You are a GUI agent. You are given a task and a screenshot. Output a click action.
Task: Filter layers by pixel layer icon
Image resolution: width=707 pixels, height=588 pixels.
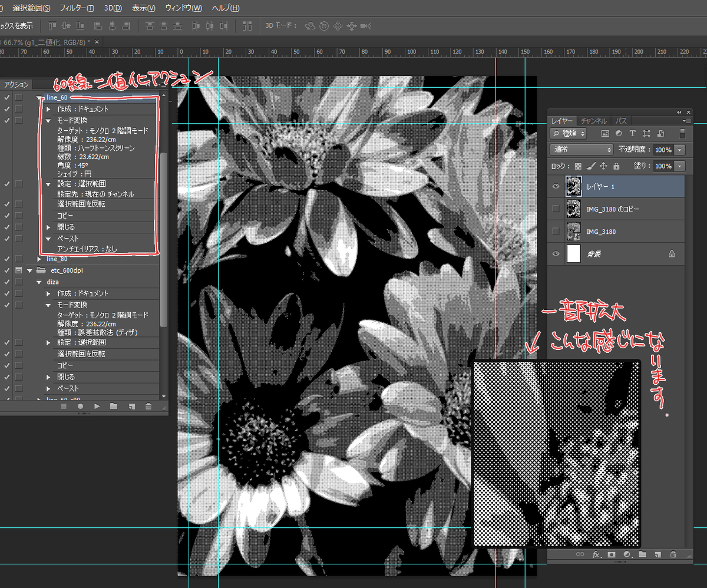[604, 134]
